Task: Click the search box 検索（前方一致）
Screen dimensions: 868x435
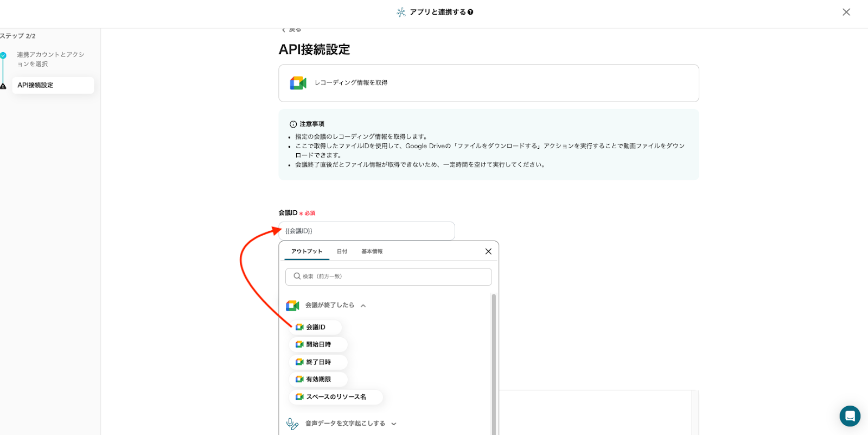Action: 388,276
